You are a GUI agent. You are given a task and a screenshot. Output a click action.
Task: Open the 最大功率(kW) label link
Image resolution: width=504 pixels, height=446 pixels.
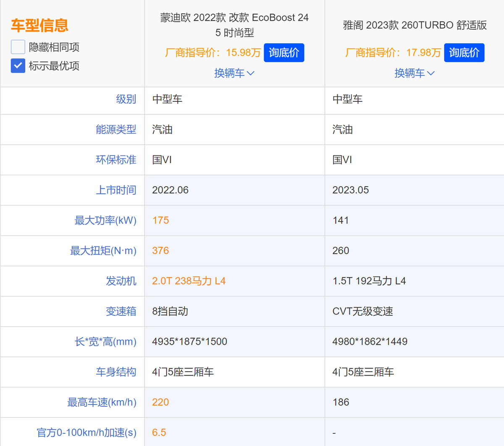(x=105, y=220)
